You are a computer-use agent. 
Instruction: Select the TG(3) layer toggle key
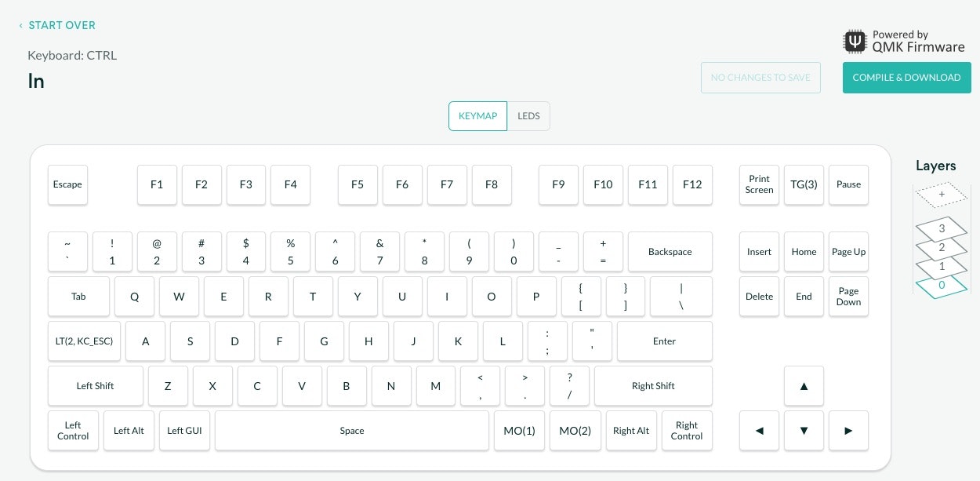804,184
